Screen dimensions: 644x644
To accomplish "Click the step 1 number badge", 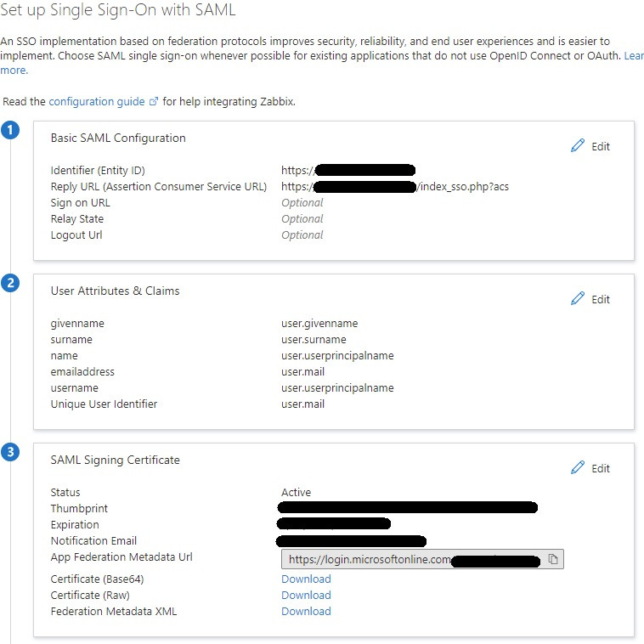I will tap(11, 130).
